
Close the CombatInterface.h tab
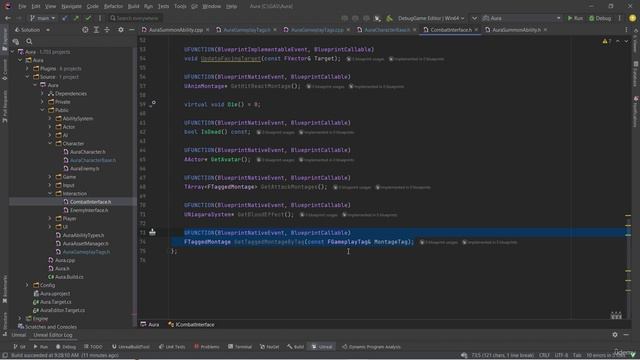pos(476,30)
